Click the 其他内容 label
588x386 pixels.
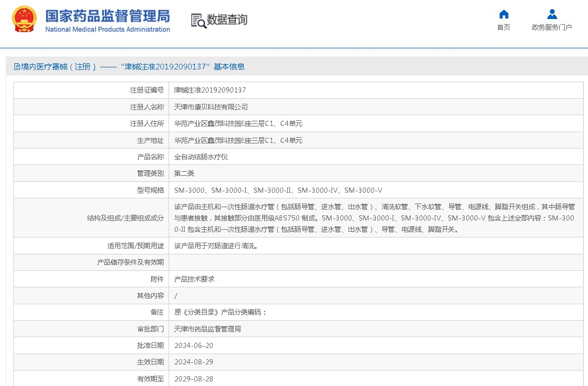click(x=151, y=296)
